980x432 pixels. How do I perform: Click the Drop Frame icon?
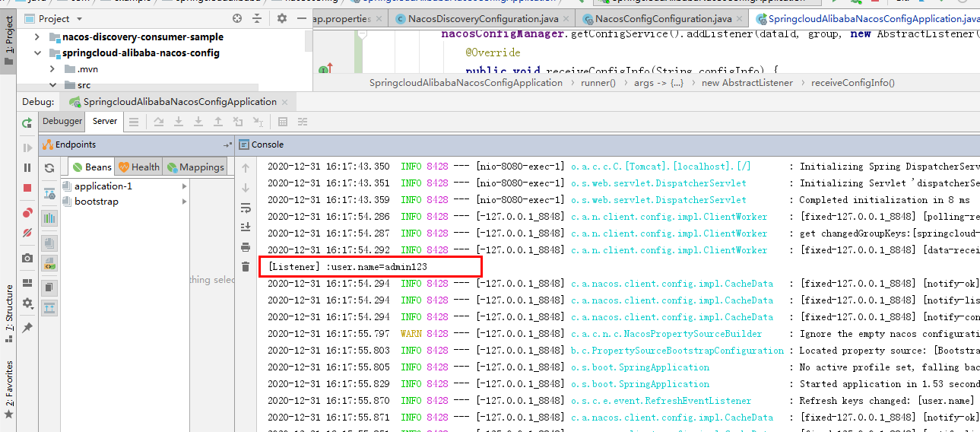click(238, 122)
